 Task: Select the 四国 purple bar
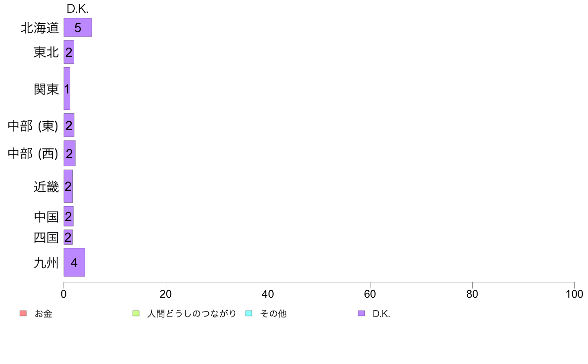(68, 237)
